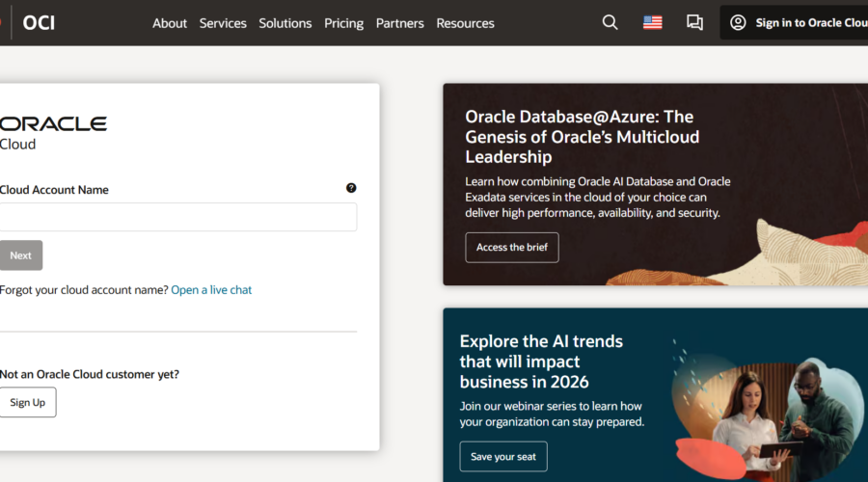Open the Resources menu
This screenshot has width=868, height=482.
click(465, 23)
